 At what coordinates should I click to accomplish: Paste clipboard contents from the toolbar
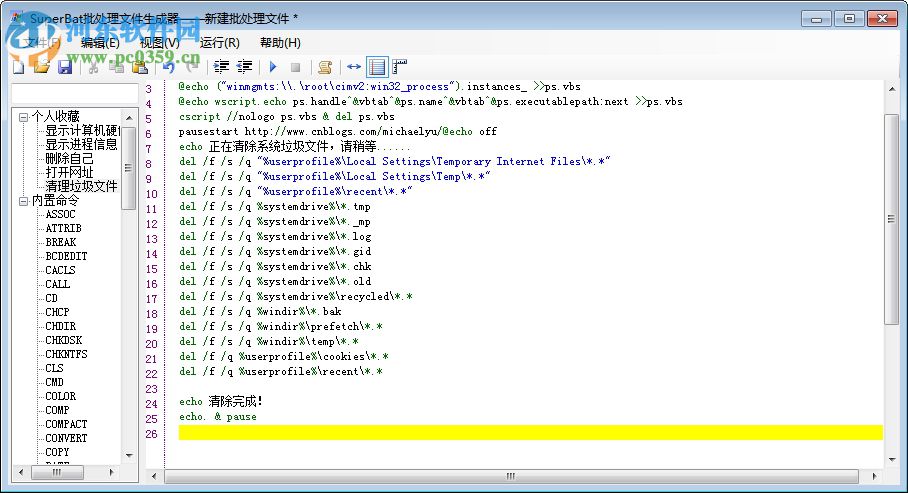pyautogui.click(x=140, y=67)
